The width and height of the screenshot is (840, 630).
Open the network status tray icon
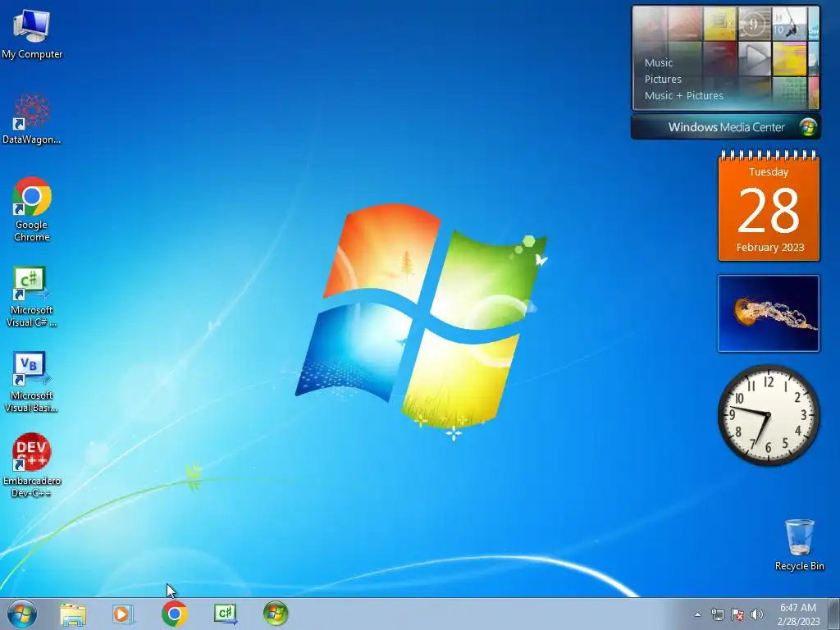(717, 614)
